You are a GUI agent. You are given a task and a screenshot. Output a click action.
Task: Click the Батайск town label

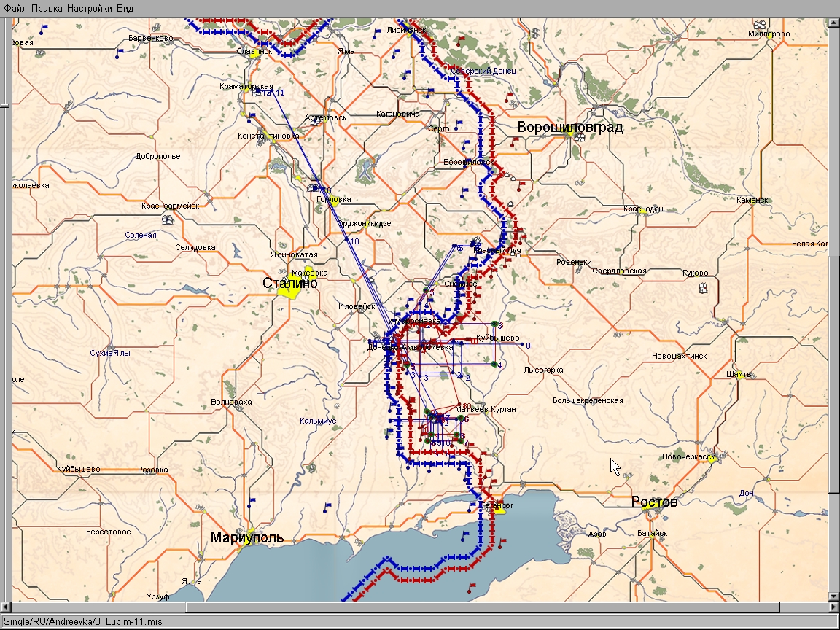pos(652,533)
